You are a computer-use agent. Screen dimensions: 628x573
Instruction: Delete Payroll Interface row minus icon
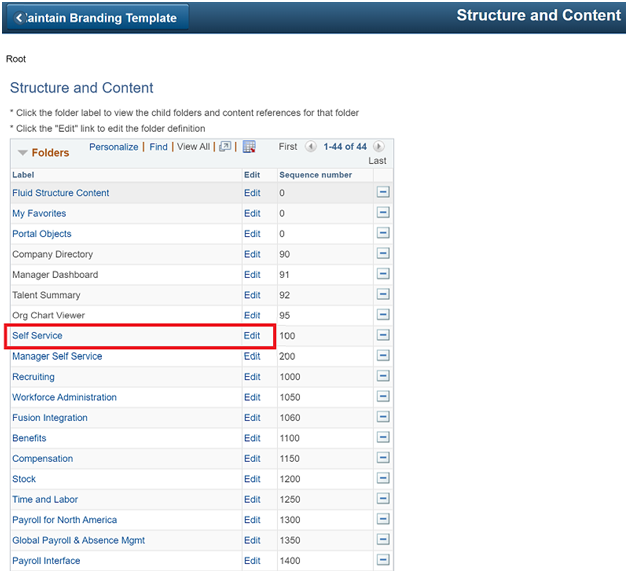383,560
